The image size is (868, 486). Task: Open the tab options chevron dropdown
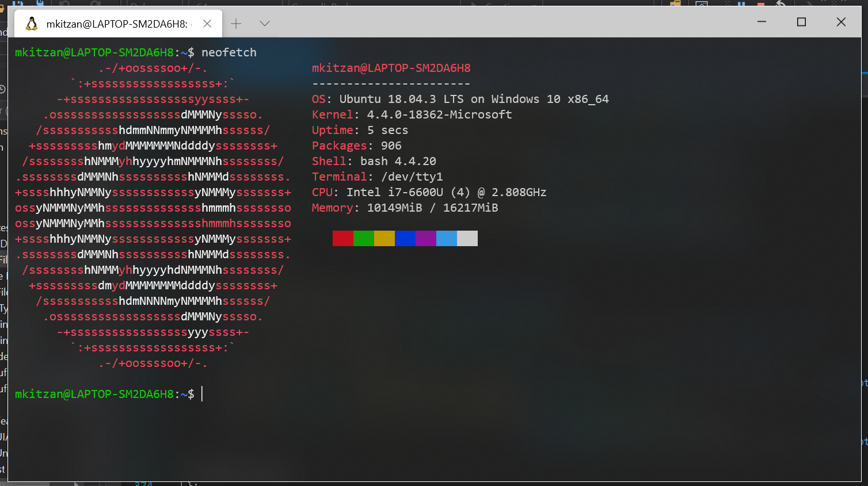point(264,24)
